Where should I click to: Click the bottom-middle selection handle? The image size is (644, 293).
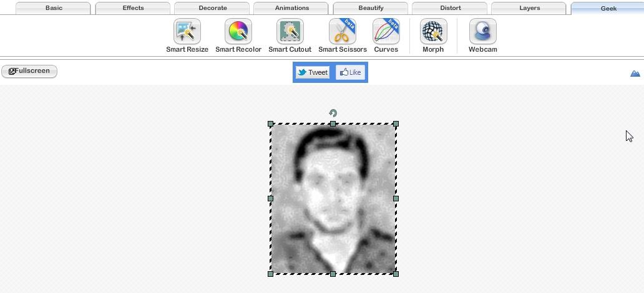click(x=333, y=274)
